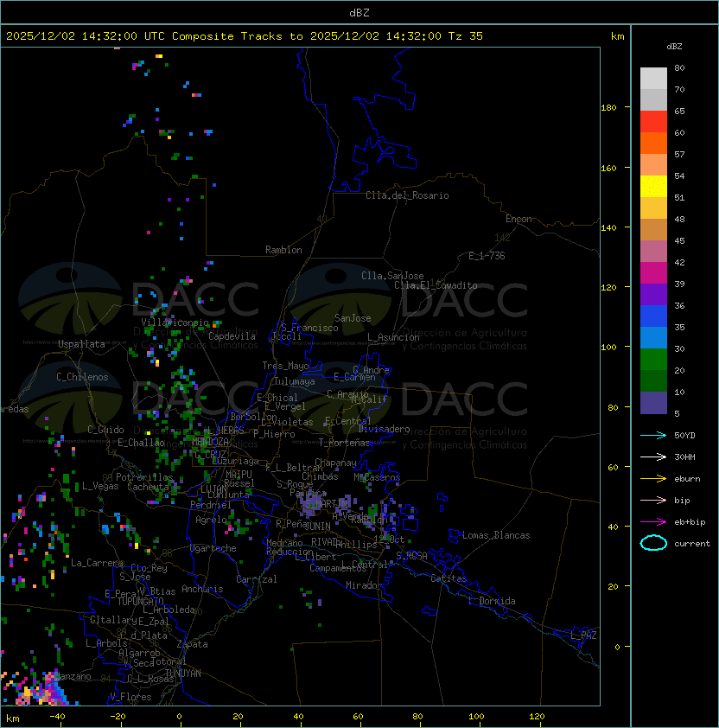Click the 'Divisadero' map label
The width and height of the screenshot is (719, 728).
385,429
